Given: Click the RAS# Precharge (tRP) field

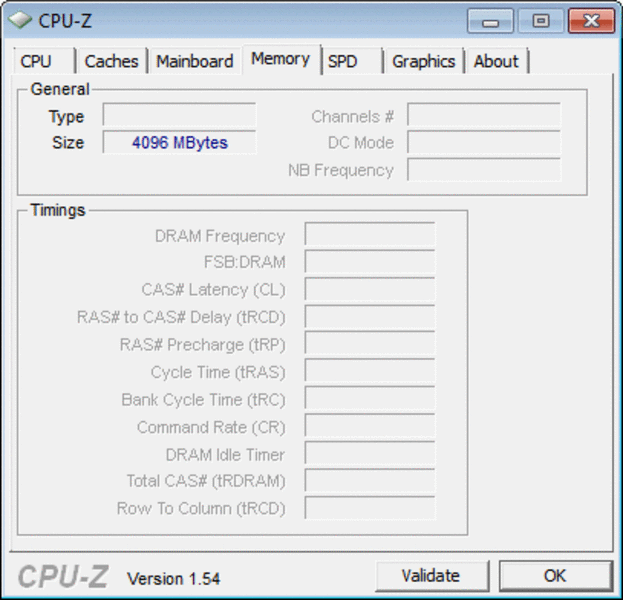Looking at the screenshot, I should coord(370,343).
